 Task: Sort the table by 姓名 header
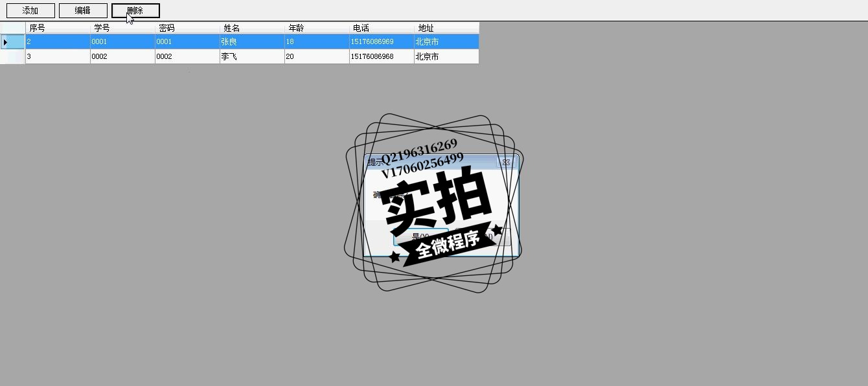(x=252, y=28)
